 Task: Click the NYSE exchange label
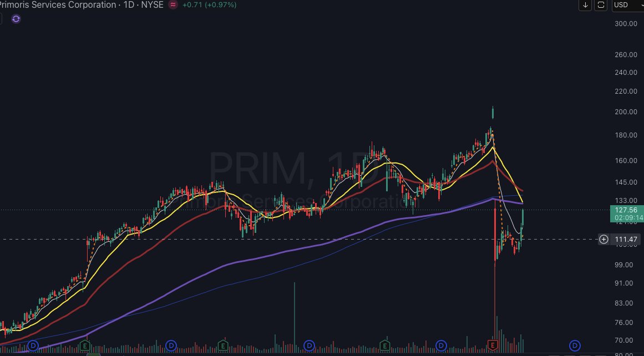pos(152,5)
